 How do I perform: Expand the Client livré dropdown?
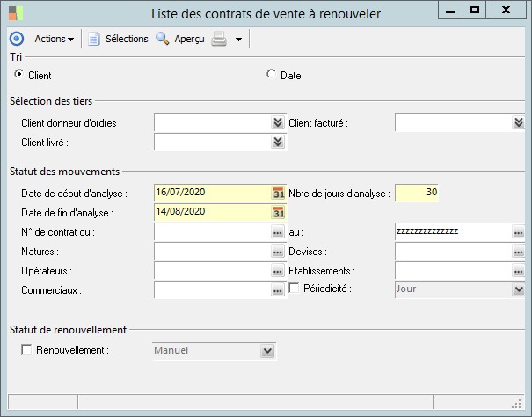point(278,142)
